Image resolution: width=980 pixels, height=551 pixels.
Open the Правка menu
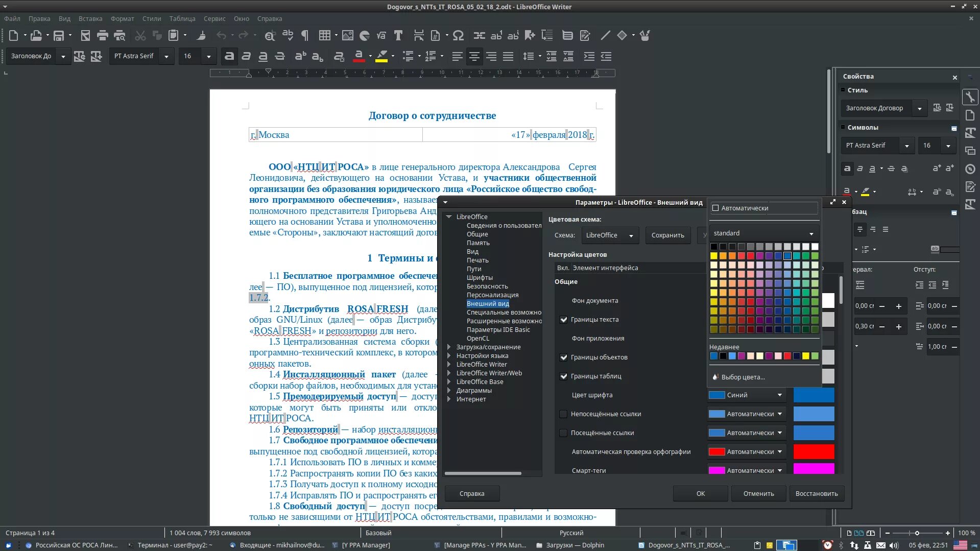[x=39, y=19]
